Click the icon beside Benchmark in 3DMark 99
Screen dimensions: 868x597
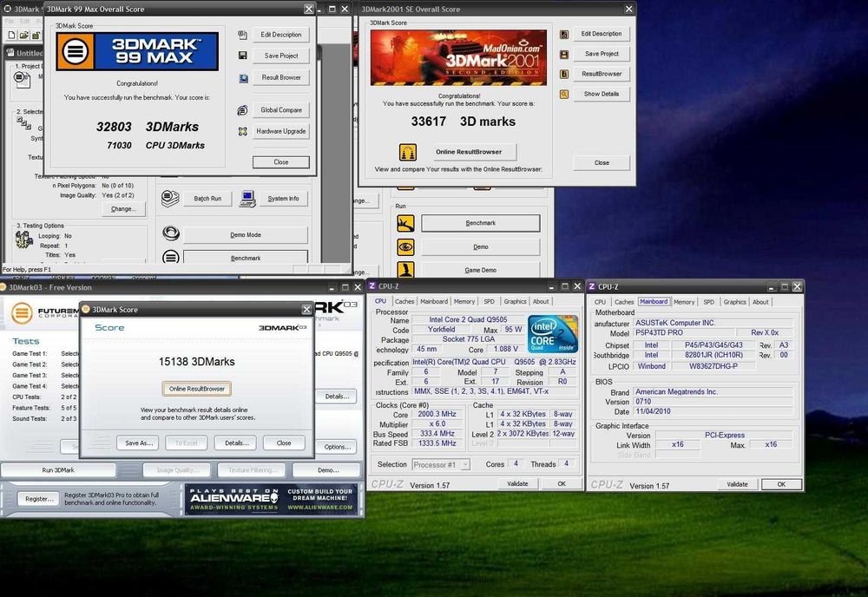pyautogui.click(x=170, y=257)
